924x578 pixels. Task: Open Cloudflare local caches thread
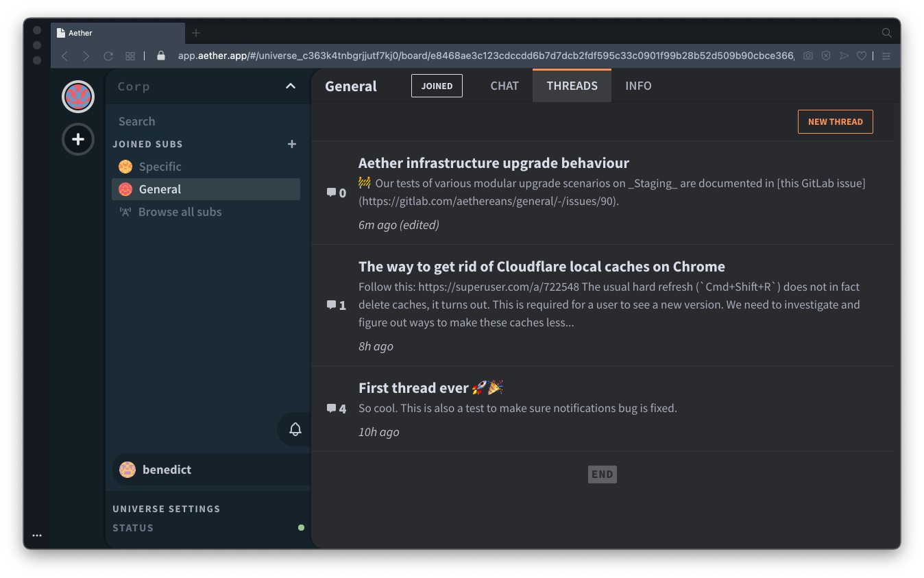[x=542, y=267]
